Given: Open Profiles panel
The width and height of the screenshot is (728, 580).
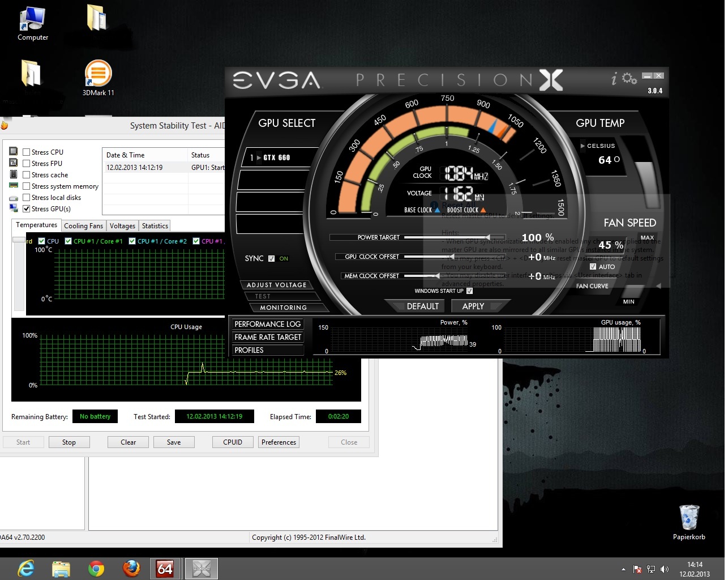Looking at the screenshot, I should point(267,350).
